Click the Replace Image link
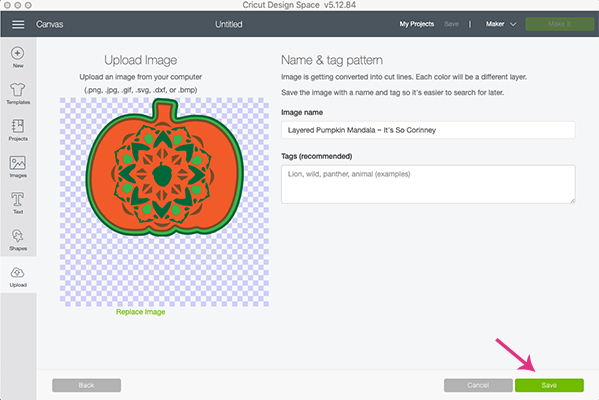The width and height of the screenshot is (599, 400). [x=141, y=312]
